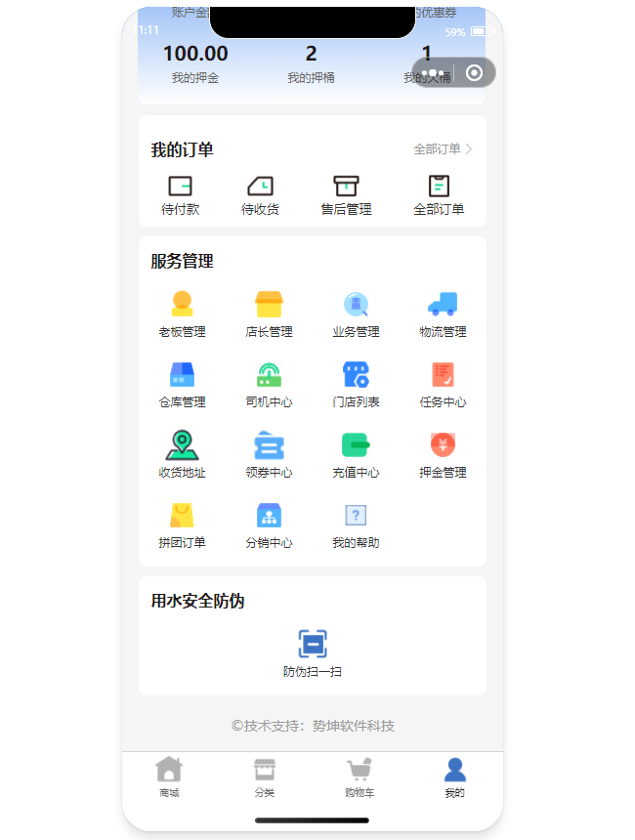This screenshot has height=840, width=635.
Task: View 待收货 pending delivery orders
Action: click(260, 186)
